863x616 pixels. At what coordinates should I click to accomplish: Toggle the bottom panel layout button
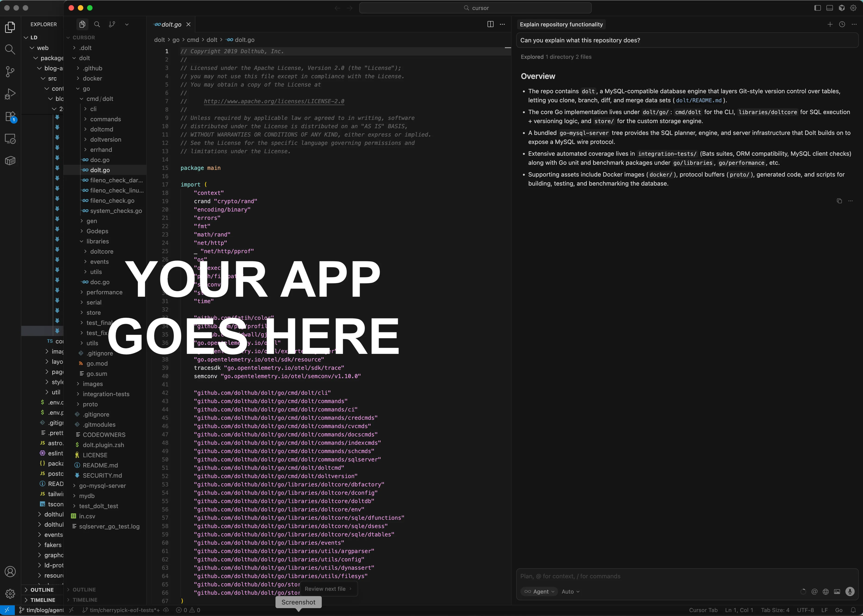(830, 8)
